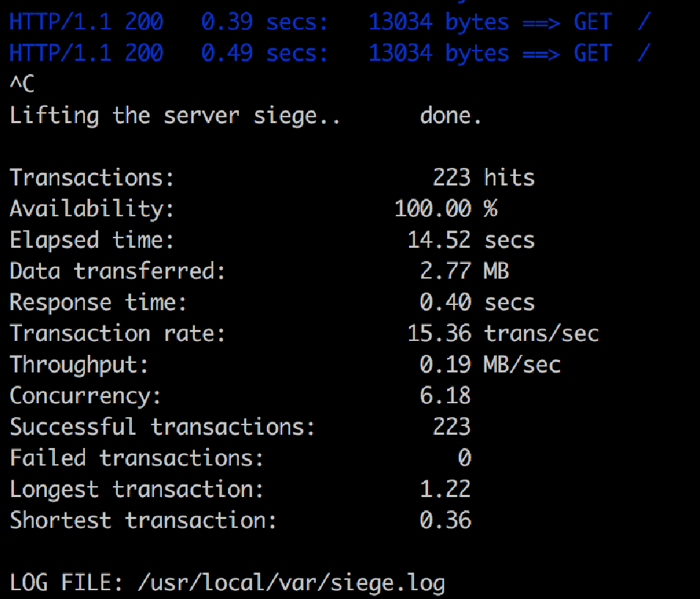Click the Availability 100.00 % value
Image resolution: width=700 pixels, height=599 pixels.
point(446,209)
